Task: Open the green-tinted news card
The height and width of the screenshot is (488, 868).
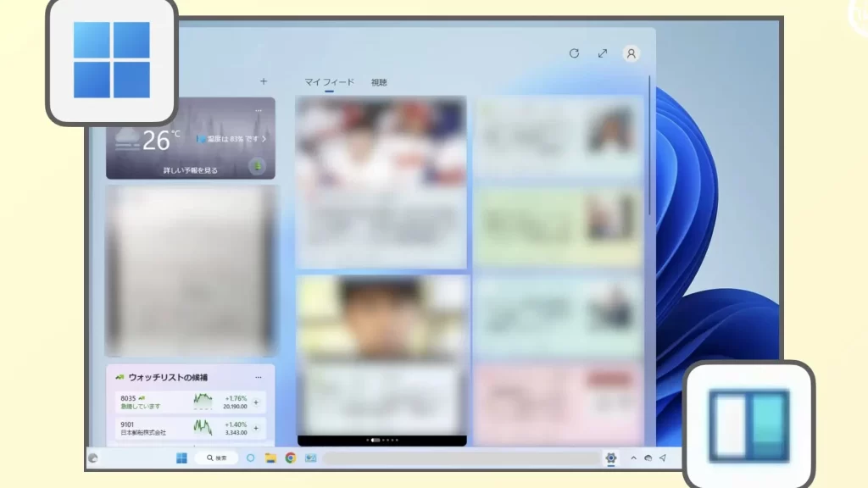Action: click(x=559, y=227)
